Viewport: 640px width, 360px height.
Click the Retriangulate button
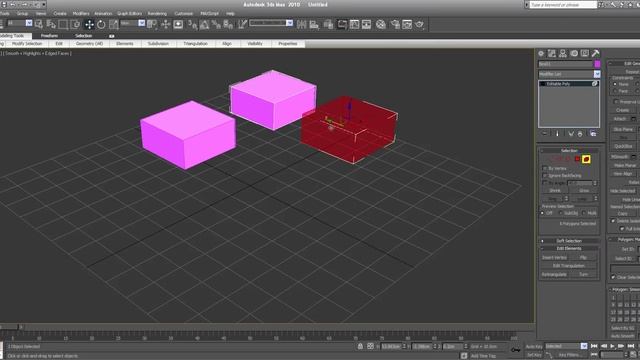pyautogui.click(x=554, y=274)
